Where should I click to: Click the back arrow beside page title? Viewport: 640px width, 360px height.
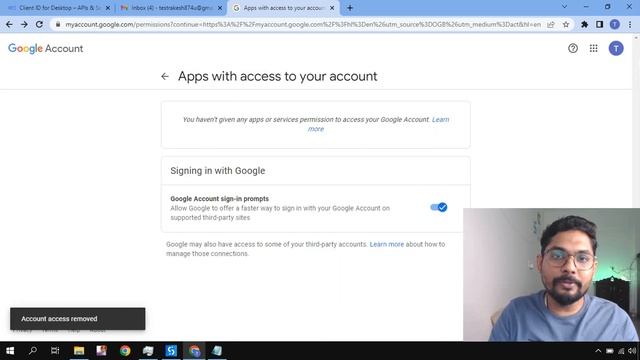[165, 76]
